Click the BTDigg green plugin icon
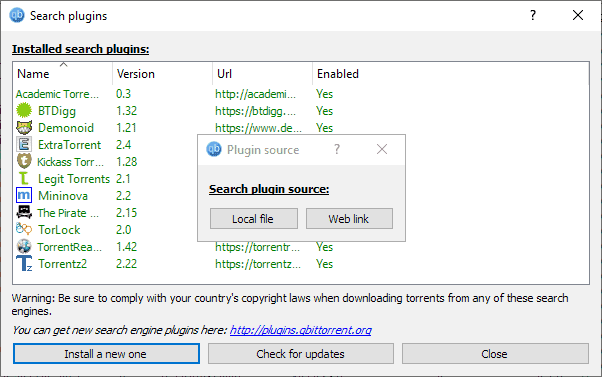This screenshot has height=377, width=602. pyautogui.click(x=24, y=111)
